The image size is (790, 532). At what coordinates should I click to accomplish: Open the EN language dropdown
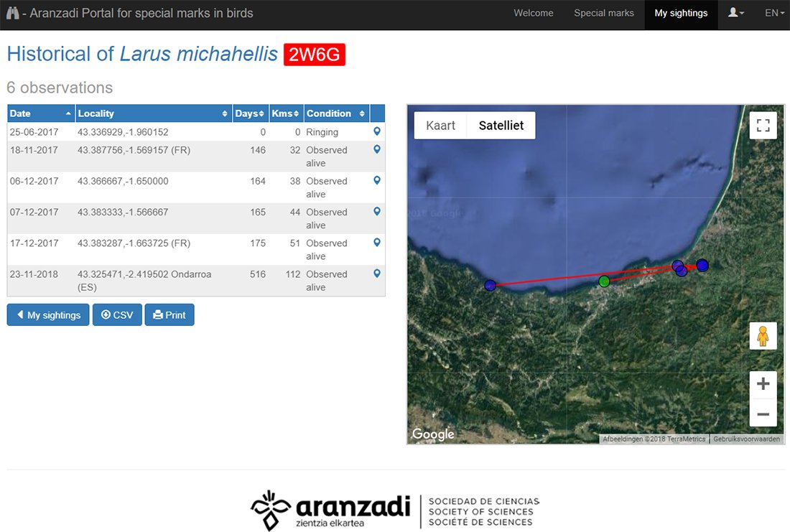(x=774, y=13)
